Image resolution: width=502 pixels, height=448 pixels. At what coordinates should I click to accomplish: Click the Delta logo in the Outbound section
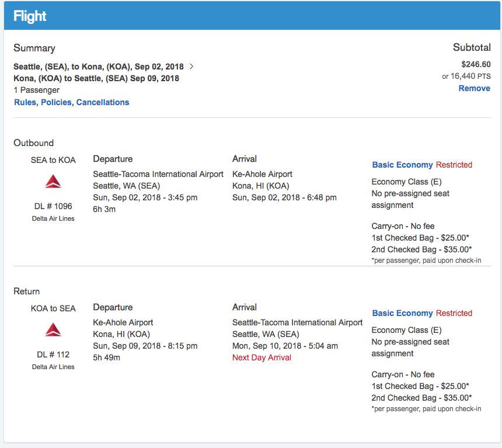tap(53, 182)
